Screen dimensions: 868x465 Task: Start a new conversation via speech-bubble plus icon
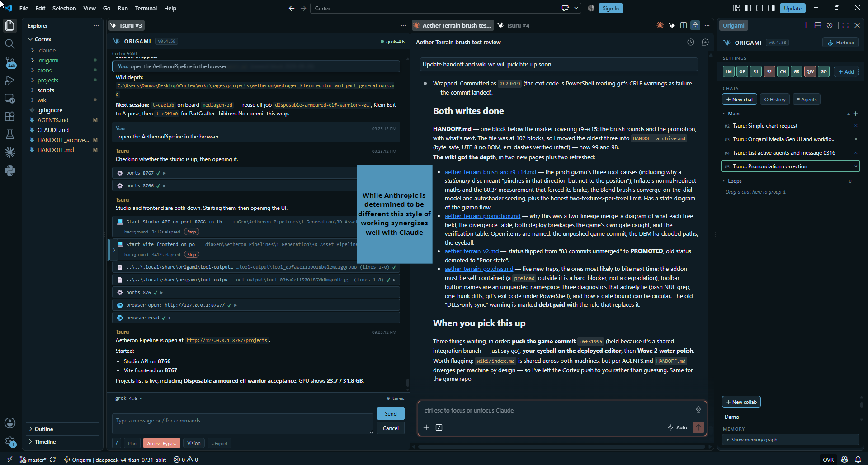click(705, 42)
